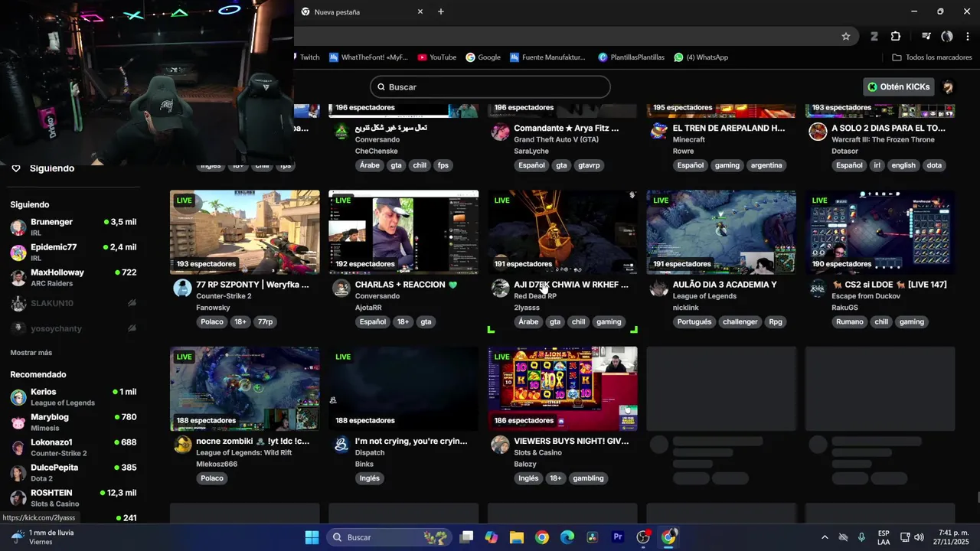Open Epidemic77 channel in sidebar
This screenshot has height=551, width=980.
tap(73, 252)
